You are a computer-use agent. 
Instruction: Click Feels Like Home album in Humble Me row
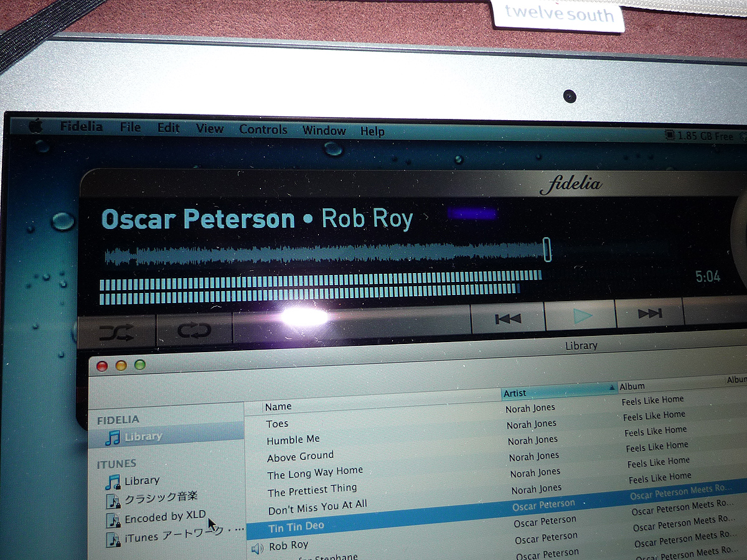tap(654, 416)
